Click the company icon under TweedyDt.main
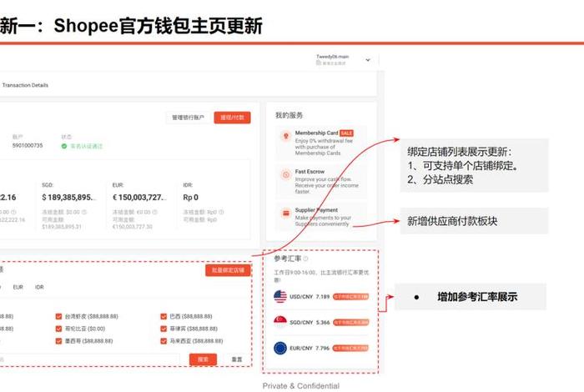584x392 pixels. coord(319,63)
